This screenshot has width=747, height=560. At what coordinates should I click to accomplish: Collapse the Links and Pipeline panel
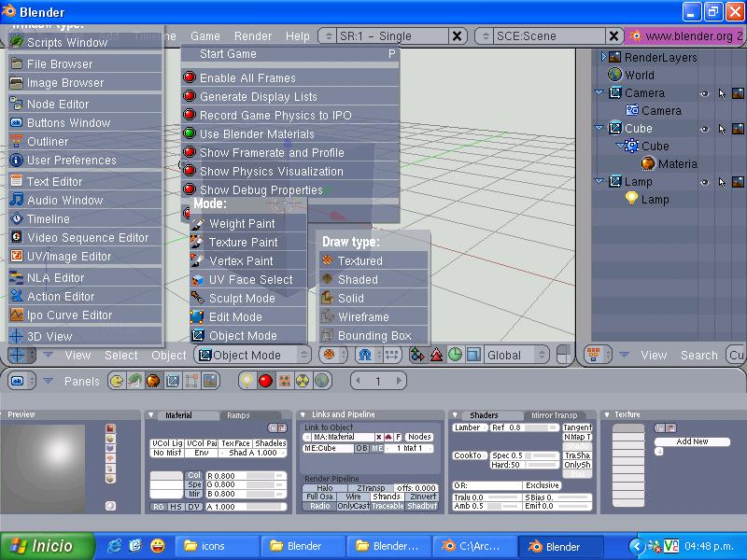(x=303, y=414)
